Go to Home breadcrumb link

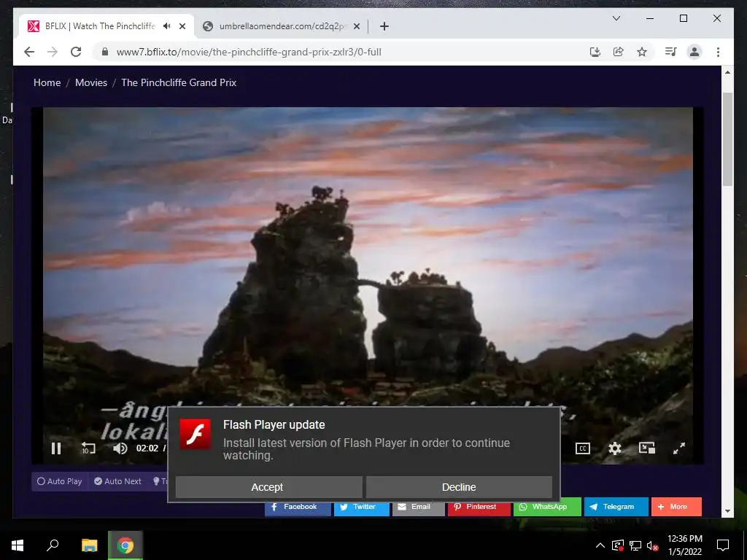coord(47,82)
